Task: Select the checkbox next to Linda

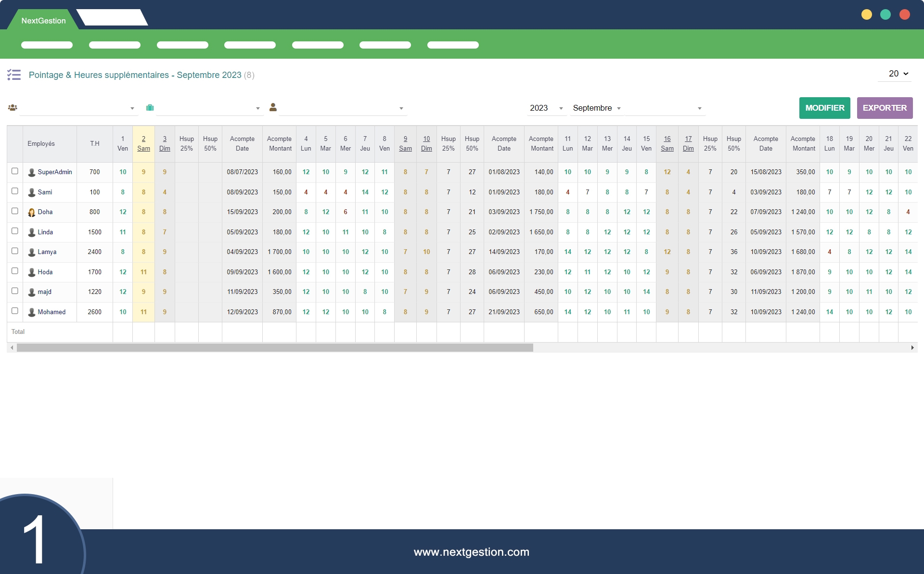Action: coord(15,231)
